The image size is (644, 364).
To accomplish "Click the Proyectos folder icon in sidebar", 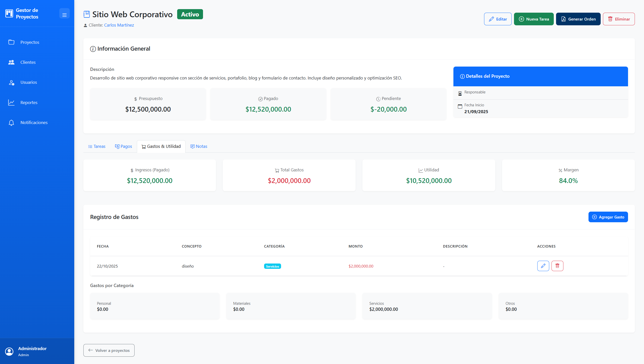I will pos(11,42).
